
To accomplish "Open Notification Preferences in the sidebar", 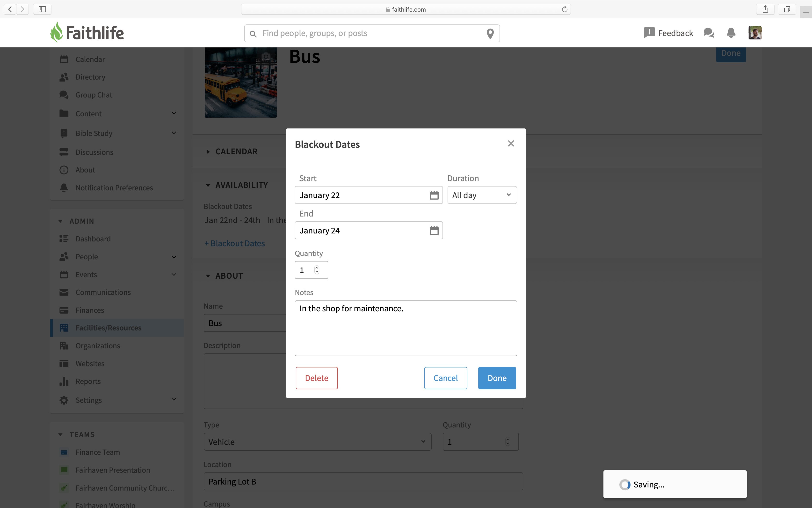I will pos(114,188).
